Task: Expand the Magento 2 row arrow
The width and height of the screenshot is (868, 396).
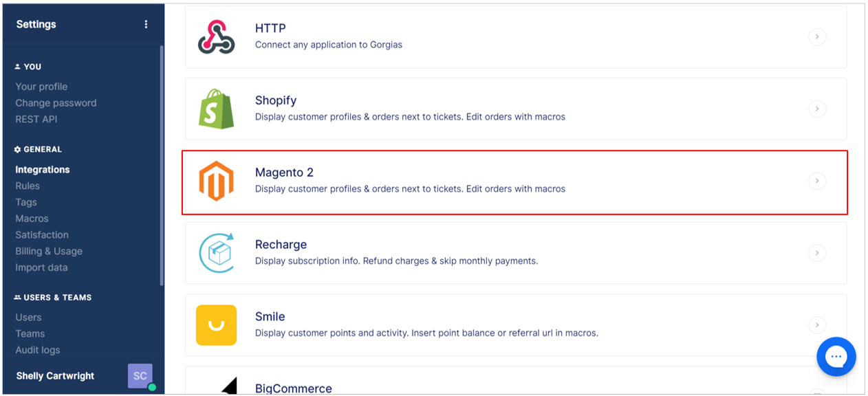Action: 817,181
